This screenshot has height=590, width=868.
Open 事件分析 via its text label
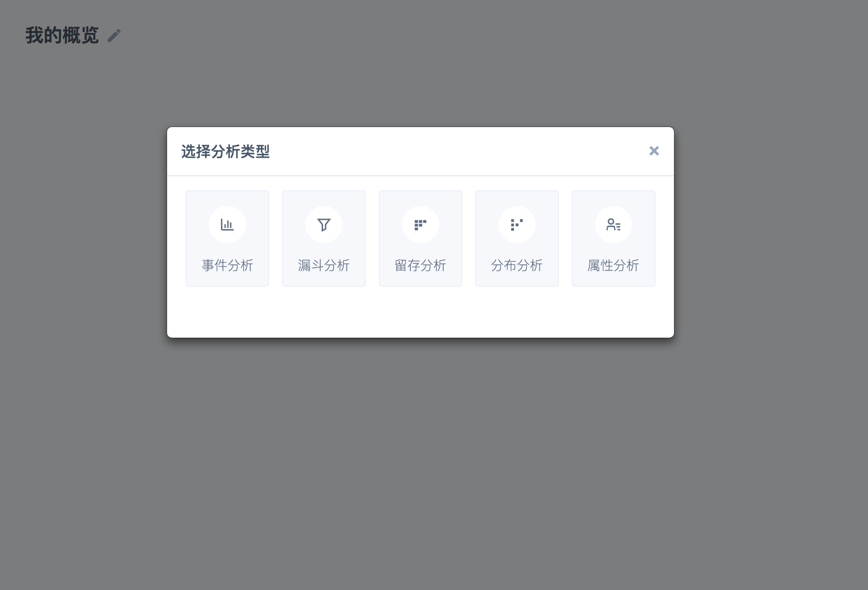[x=227, y=265]
